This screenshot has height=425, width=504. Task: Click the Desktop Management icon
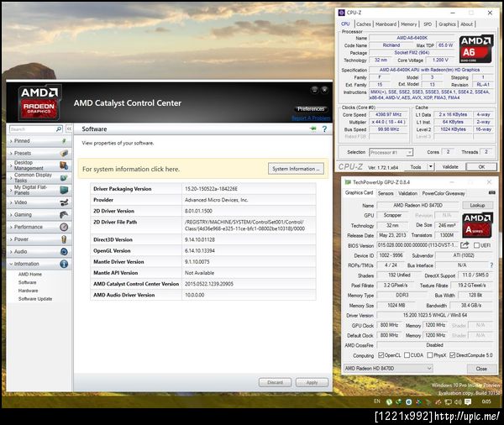pos(64,165)
